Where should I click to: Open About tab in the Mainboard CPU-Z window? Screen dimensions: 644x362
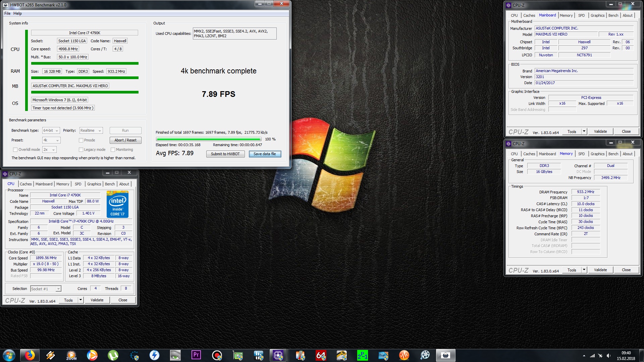[x=627, y=15]
